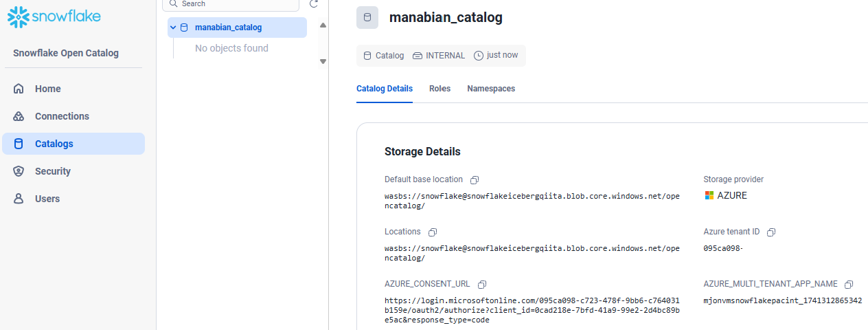Go to the Home page
The height and width of the screenshot is (330, 868).
48,89
